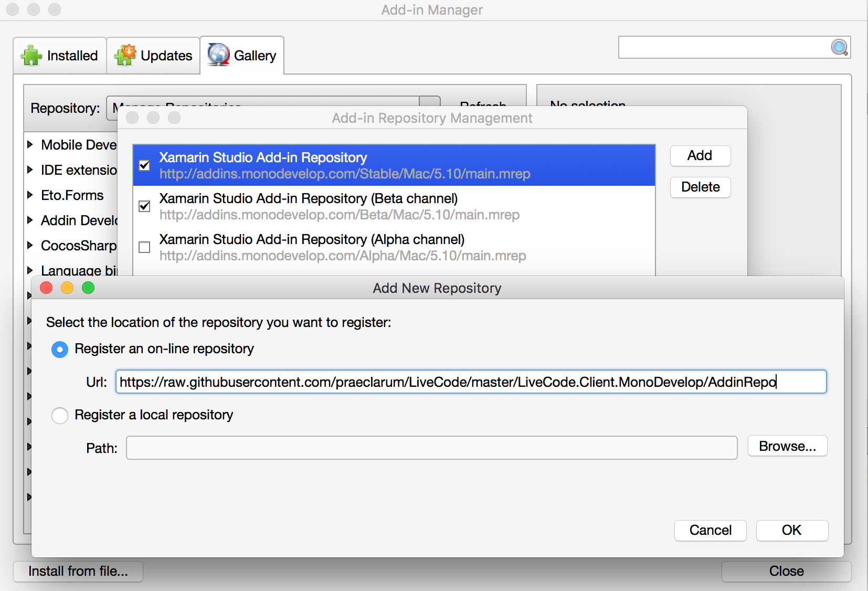
Task: Select the Beta channel repository row
Action: coord(394,206)
